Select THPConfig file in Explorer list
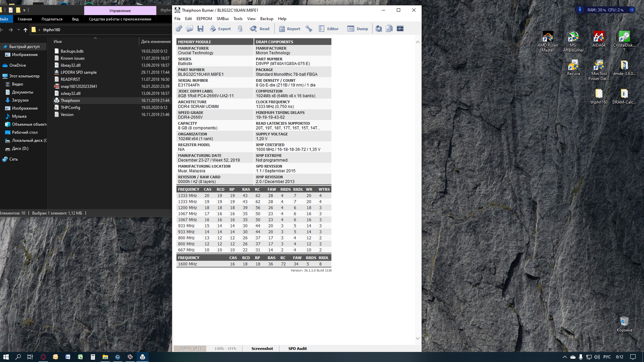This screenshot has height=362, width=644. click(70, 108)
